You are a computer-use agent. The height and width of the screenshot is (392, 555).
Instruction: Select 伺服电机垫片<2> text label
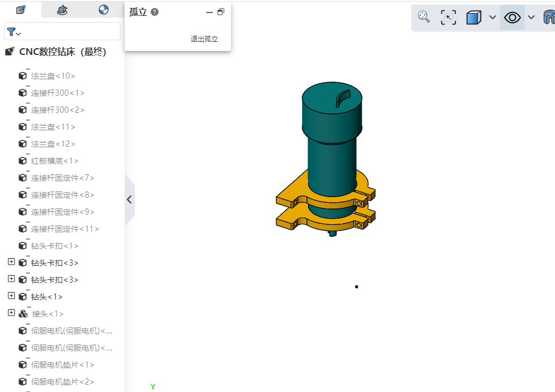[x=62, y=382]
